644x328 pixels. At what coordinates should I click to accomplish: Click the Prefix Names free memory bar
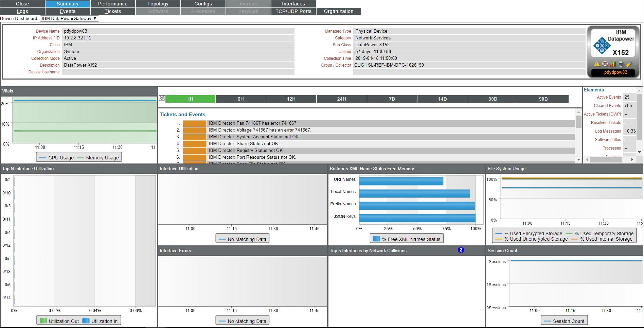[x=417, y=206]
